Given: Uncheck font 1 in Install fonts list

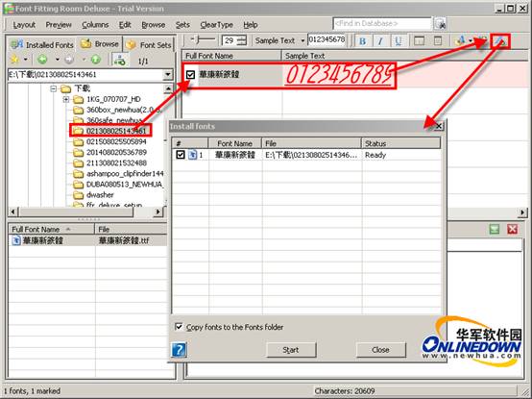Looking at the screenshot, I should tap(181, 155).
